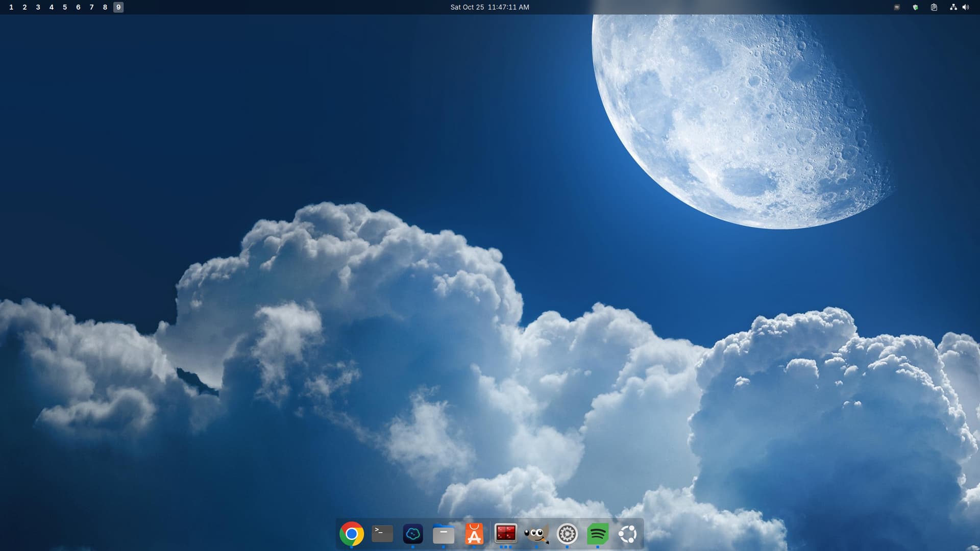Select the highlighted workspace 9
This screenshot has height=551, width=980.
118,7
